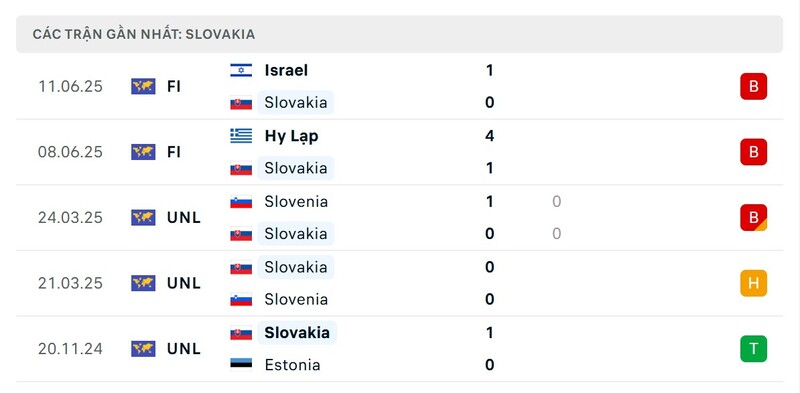Click the B badge with orange corner
This screenshot has width=800, height=393.
pyautogui.click(x=754, y=217)
